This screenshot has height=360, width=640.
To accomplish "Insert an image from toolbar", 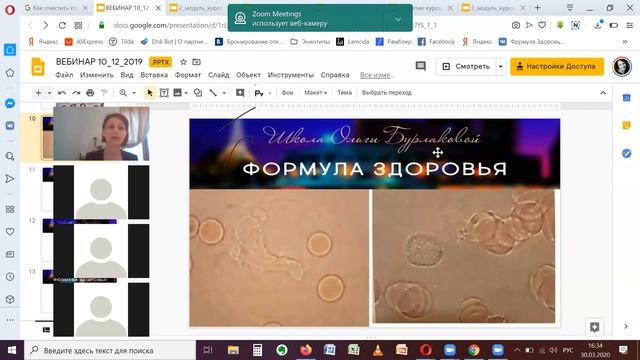I will 178,93.
